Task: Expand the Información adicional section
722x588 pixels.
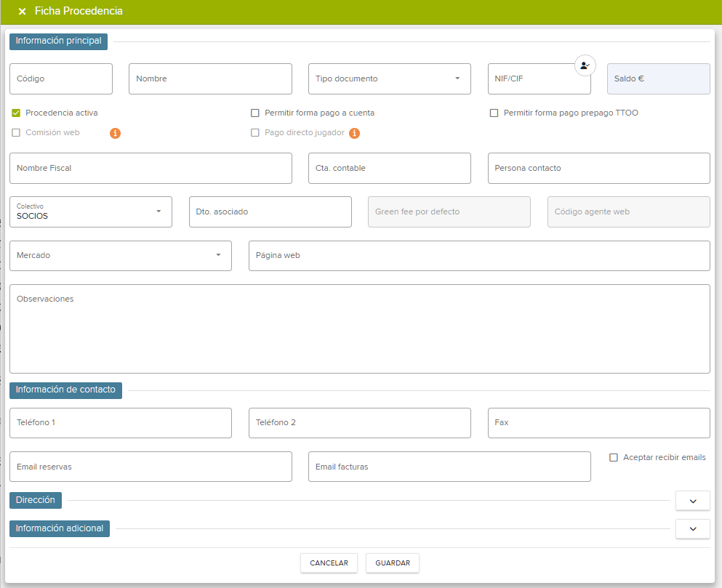Action: [x=692, y=529]
